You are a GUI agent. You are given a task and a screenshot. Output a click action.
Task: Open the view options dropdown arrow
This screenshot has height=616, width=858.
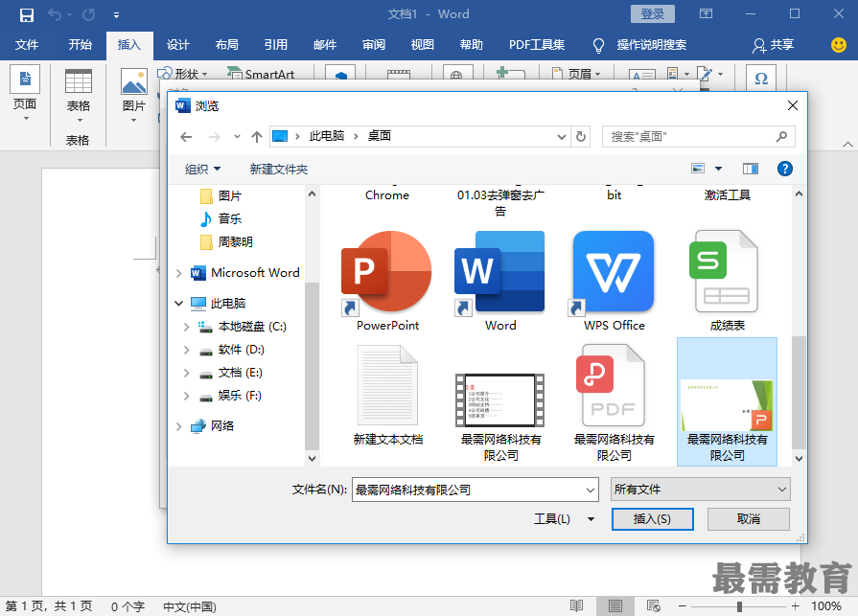718,169
